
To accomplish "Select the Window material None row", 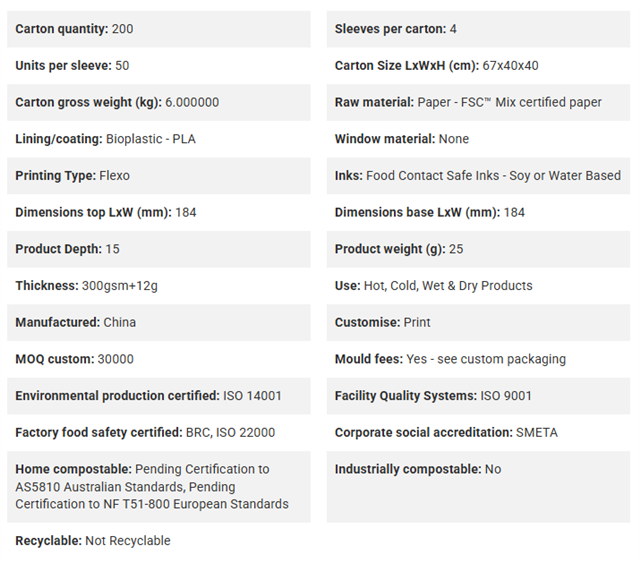I will click(478, 139).
